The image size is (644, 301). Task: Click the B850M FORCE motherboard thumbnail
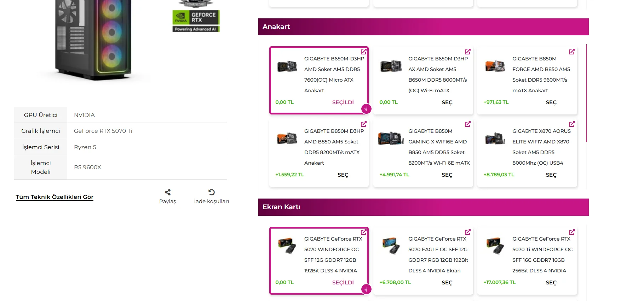tap(495, 66)
